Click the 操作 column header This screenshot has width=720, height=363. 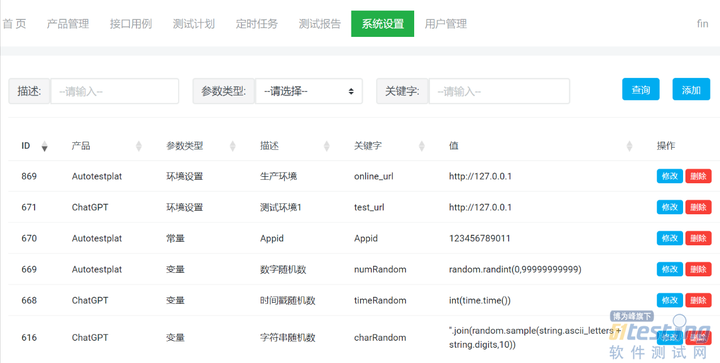click(666, 146)
